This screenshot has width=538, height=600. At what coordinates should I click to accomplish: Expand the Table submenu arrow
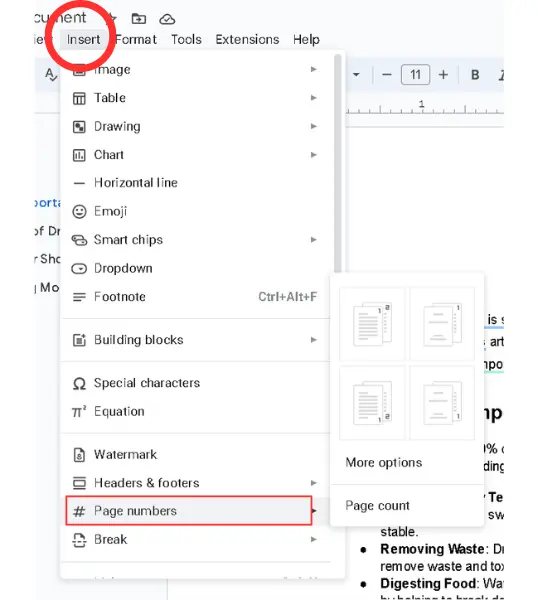(x=313, y=98)
